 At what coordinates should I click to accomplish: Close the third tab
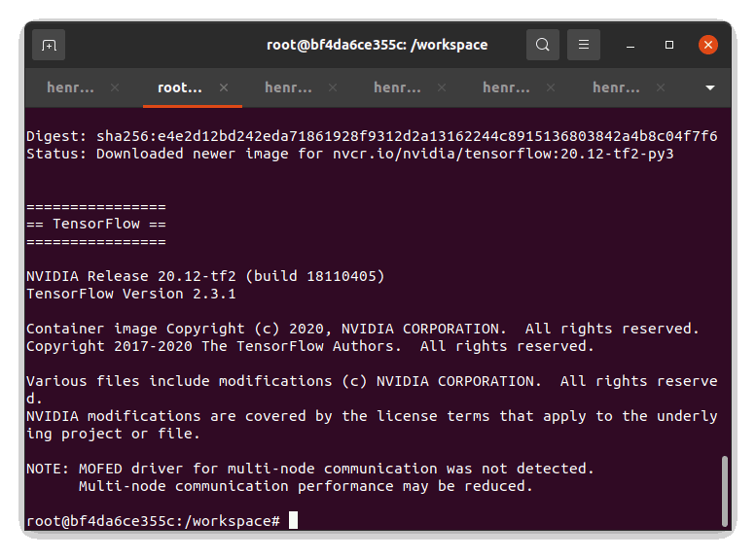pyautogui.click(x=333, y=87)
